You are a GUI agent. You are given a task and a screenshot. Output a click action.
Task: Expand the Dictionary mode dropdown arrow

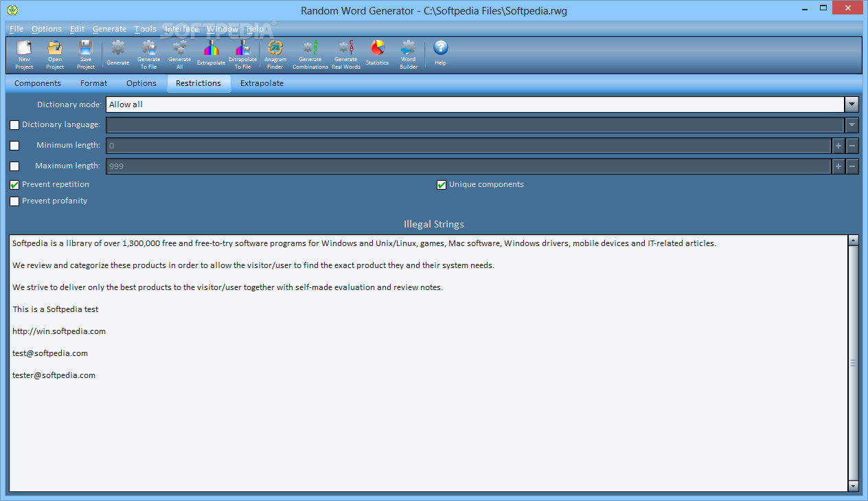[x=852, y=104]
